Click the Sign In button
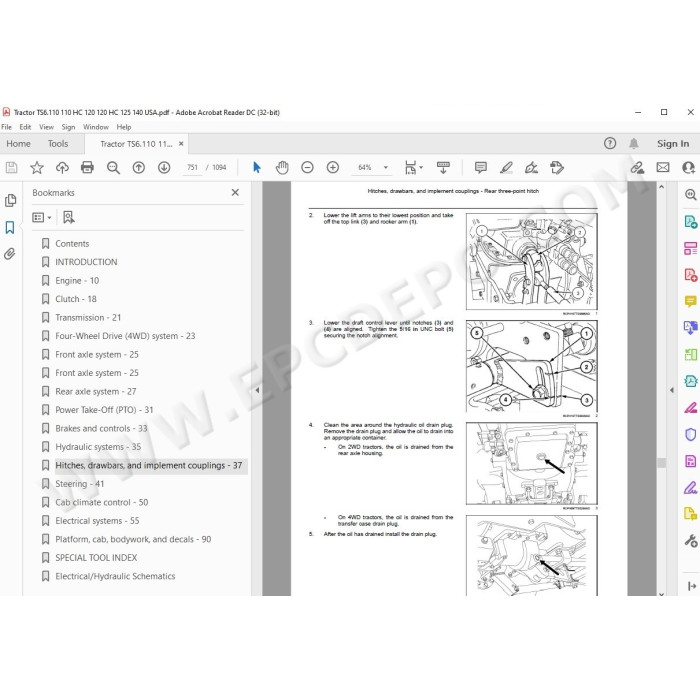 (673, 144)
